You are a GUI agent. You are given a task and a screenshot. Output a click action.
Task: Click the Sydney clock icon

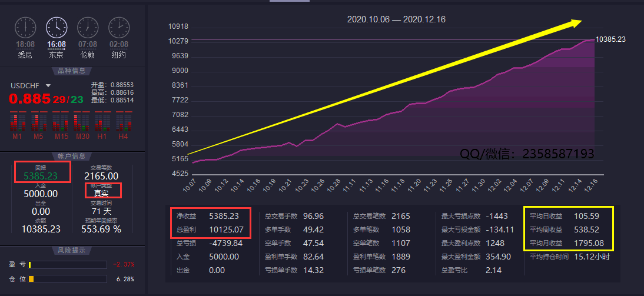pos(25,28)
